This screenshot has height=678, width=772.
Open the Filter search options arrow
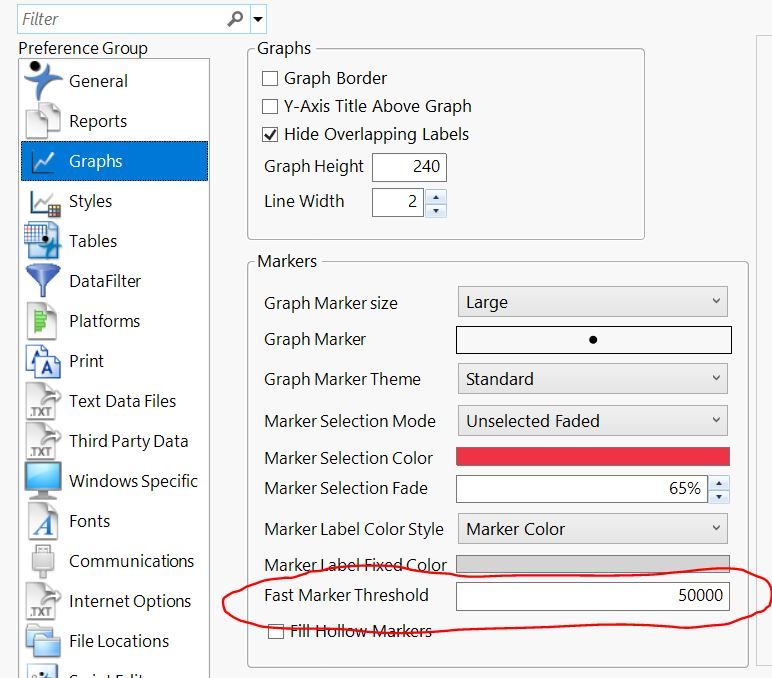[x=258, y=19]
